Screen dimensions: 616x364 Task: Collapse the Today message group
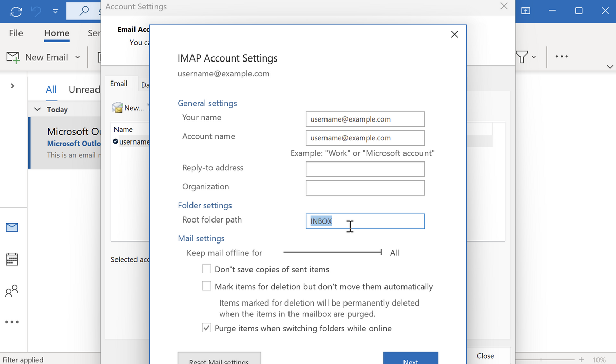pos(37,109)
